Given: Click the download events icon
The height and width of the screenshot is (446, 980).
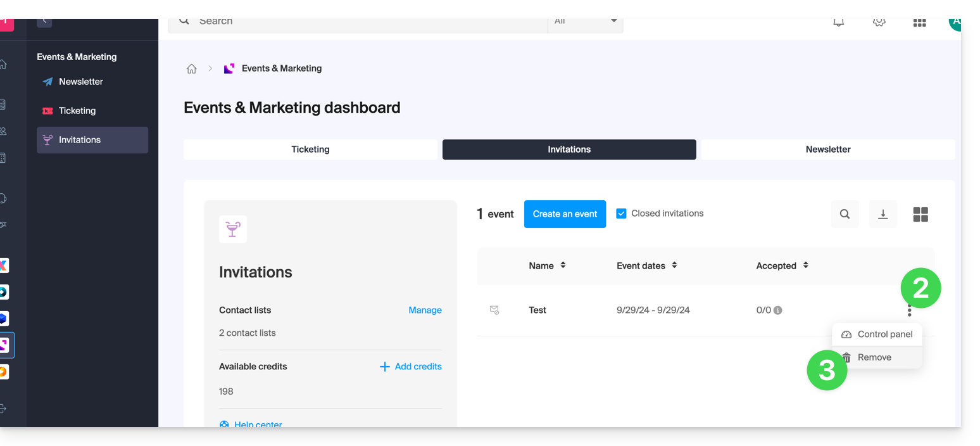Looking at the screenshot, I should coord(883,214).
